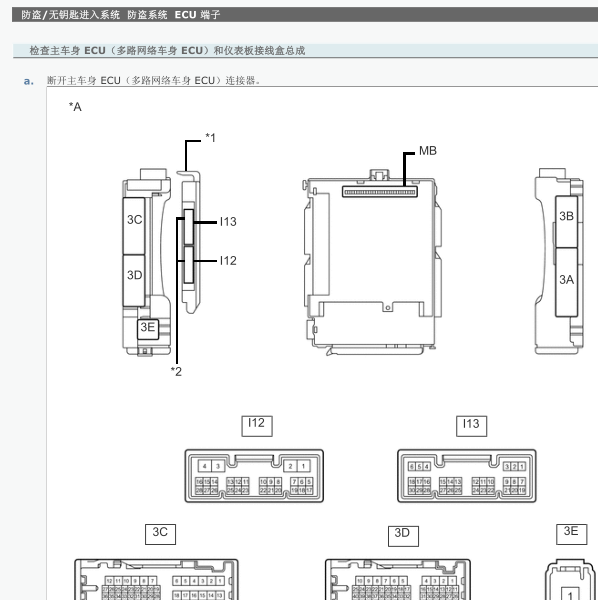Click the 3C connector terminal diagram
Image resolution: width=598 pixels, height=600 pixels.
click(156, 579)
